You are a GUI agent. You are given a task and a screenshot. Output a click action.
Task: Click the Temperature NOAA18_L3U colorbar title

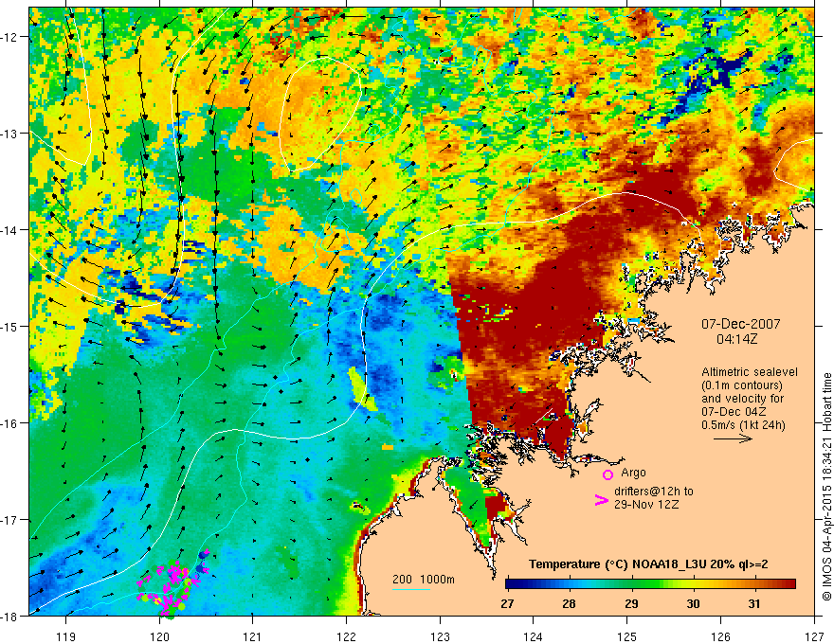[648, 564]
